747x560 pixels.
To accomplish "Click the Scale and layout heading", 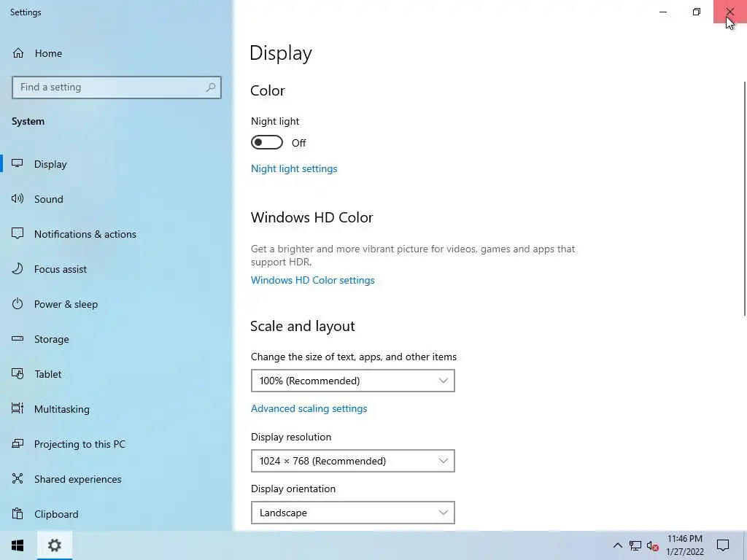I will coord(303,326).
